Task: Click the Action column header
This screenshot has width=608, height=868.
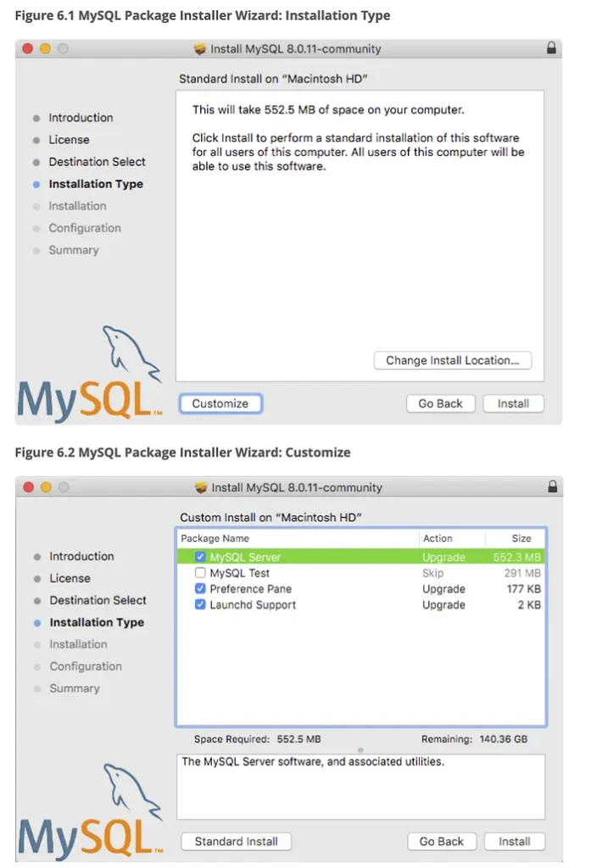Action: pos(438,538)
